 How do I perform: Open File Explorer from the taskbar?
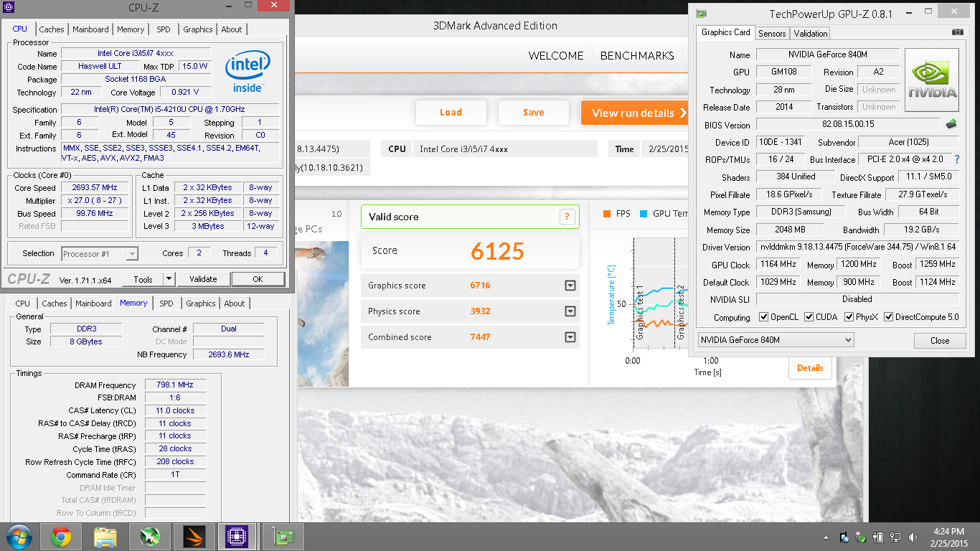[105, 537]
